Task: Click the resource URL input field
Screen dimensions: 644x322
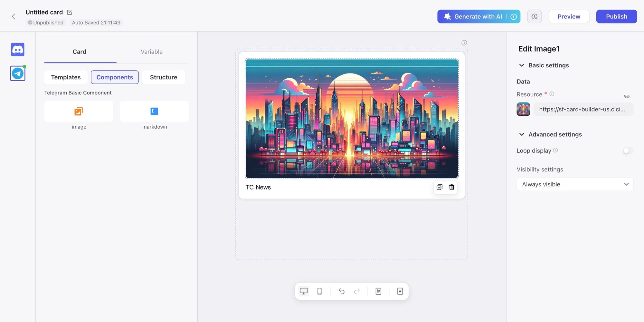Action: click(583, 109)
